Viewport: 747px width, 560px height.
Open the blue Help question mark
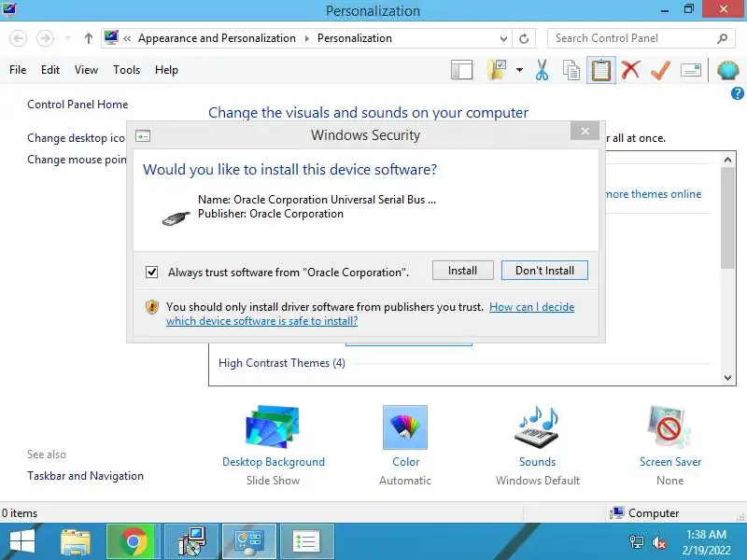pyautogui.click(x=737, y=94)
